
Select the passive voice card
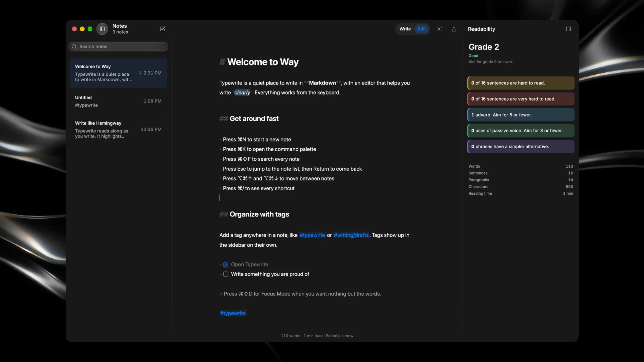[521, 131]
